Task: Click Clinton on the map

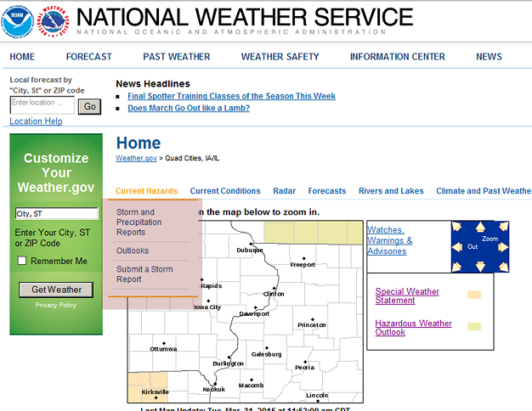Action: 274,294
